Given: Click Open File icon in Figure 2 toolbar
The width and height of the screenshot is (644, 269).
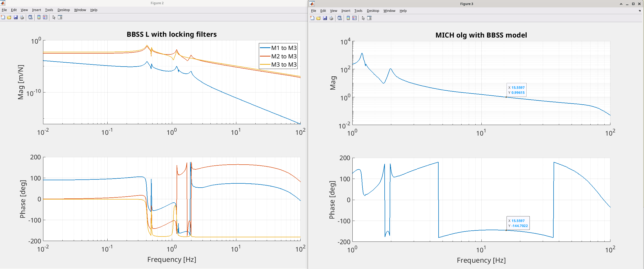Looking at the screenshot, I should (x=9, y=17).
